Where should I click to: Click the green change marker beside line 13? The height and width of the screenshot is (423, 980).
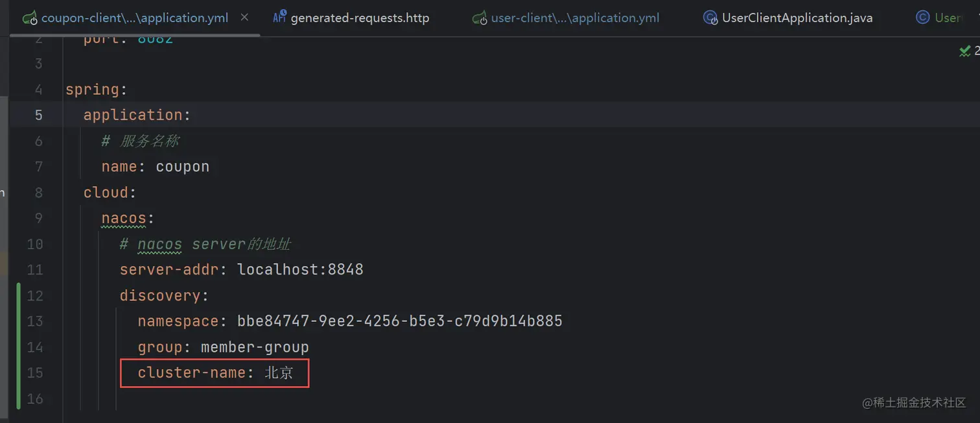coord(19,321)
